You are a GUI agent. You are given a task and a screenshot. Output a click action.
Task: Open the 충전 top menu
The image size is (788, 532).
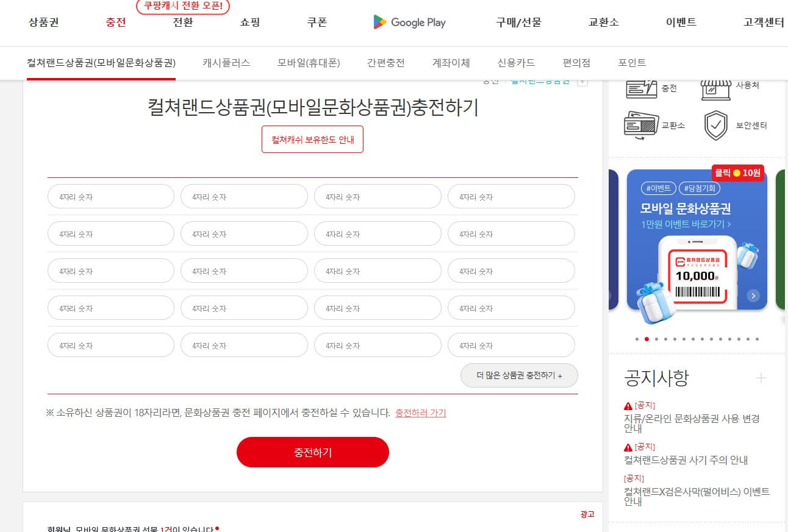[116, 23]
